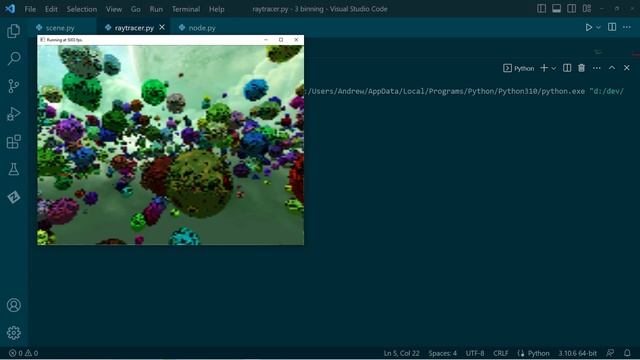
Task: Kill terminal with trash icon
Action: tap(581, 68)
